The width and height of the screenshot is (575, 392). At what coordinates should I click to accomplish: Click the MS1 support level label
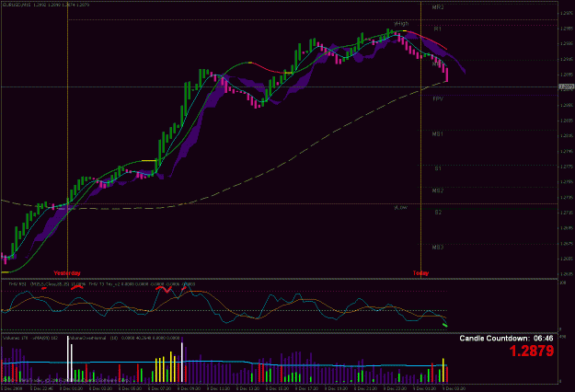coord(438,134)
